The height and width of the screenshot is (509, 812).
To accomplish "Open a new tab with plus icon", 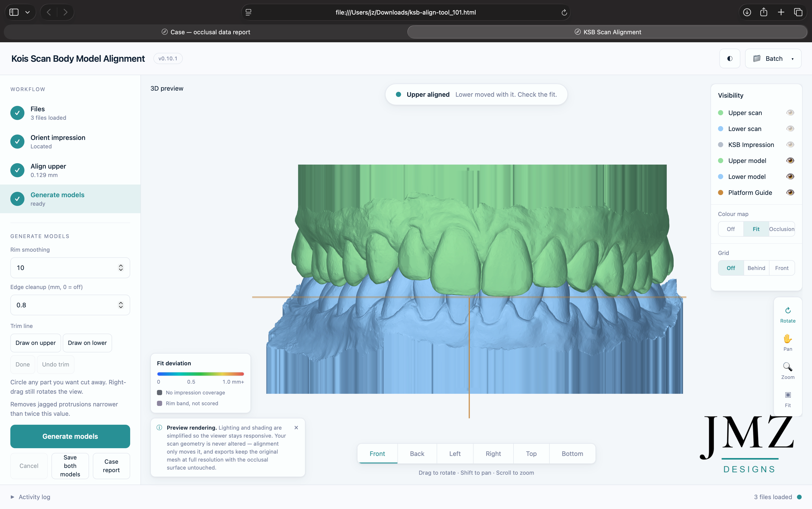I will (x=781, y=12).
